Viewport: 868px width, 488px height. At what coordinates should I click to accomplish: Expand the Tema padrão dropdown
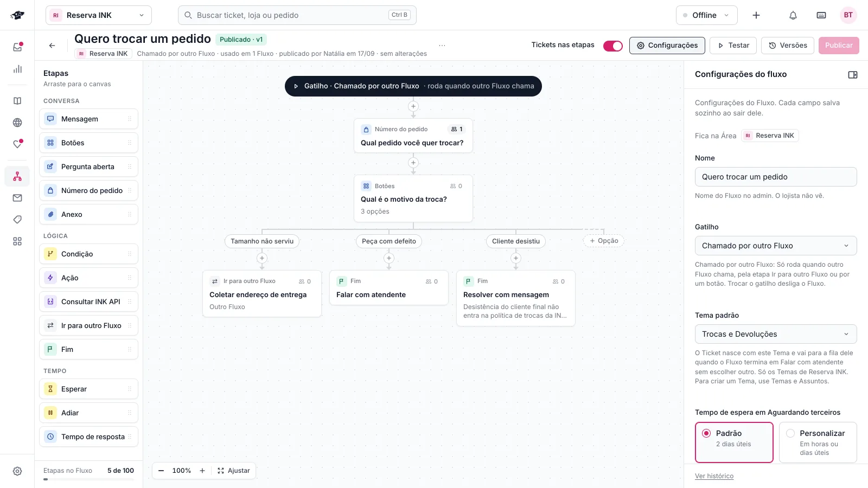(x=776, y=334)
